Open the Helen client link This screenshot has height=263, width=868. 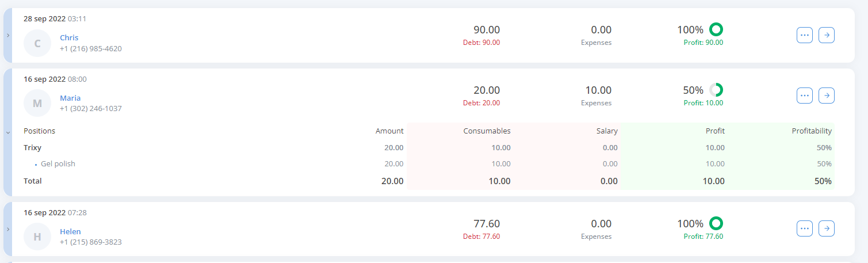point(70,231)
